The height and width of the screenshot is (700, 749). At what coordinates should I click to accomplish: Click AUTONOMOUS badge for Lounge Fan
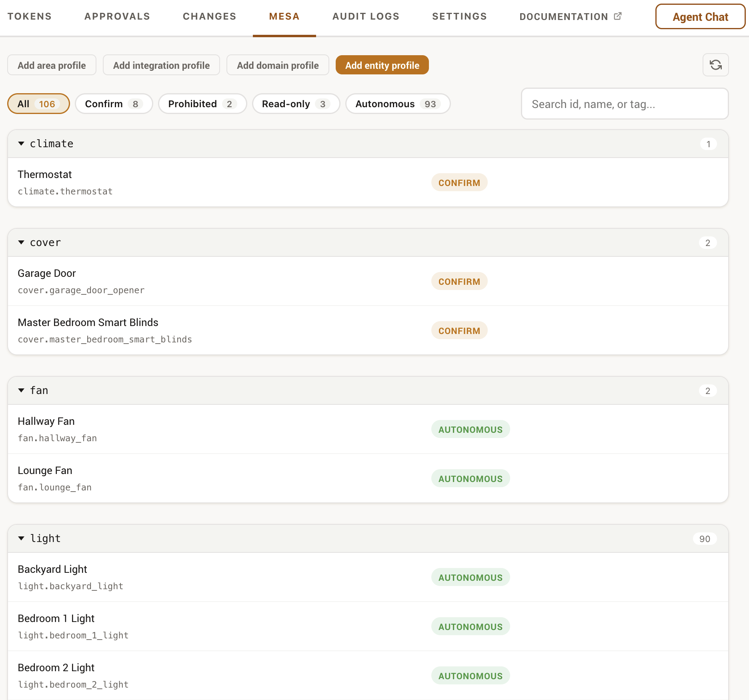click(470, 479)
